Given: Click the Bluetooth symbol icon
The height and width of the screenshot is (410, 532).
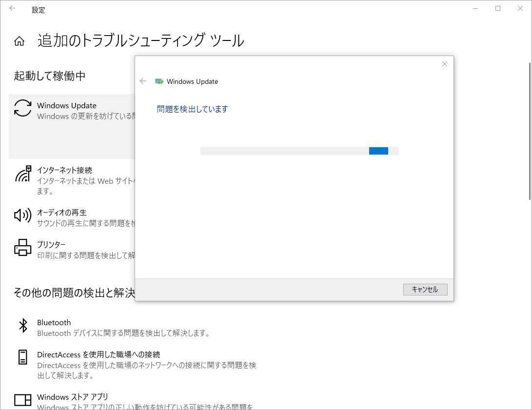Looking at the screenshot, I should (23, 325).
